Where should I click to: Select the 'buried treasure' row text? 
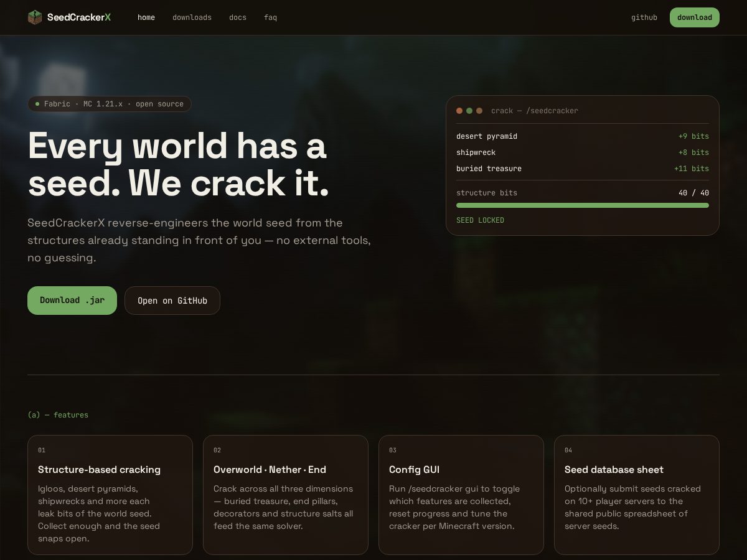pyautogui.click(x=489, y=169)
